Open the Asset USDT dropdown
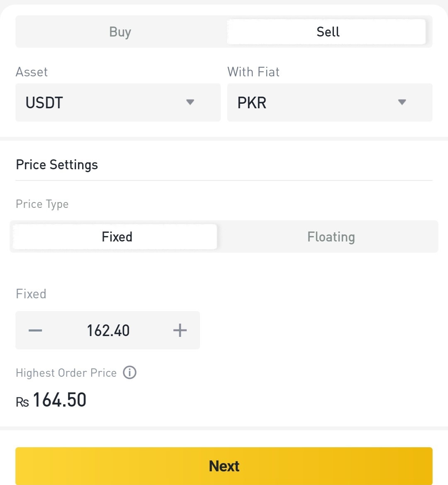448x485 pixels. 118,102
